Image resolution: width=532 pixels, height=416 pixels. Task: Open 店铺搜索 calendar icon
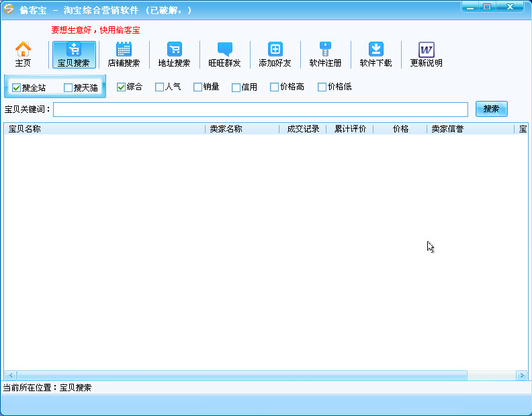pyautogui.click(x=124, y=54)
